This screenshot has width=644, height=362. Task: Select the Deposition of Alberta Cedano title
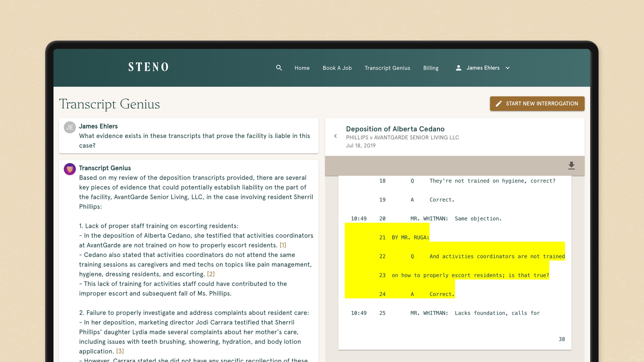click(395, 129)
